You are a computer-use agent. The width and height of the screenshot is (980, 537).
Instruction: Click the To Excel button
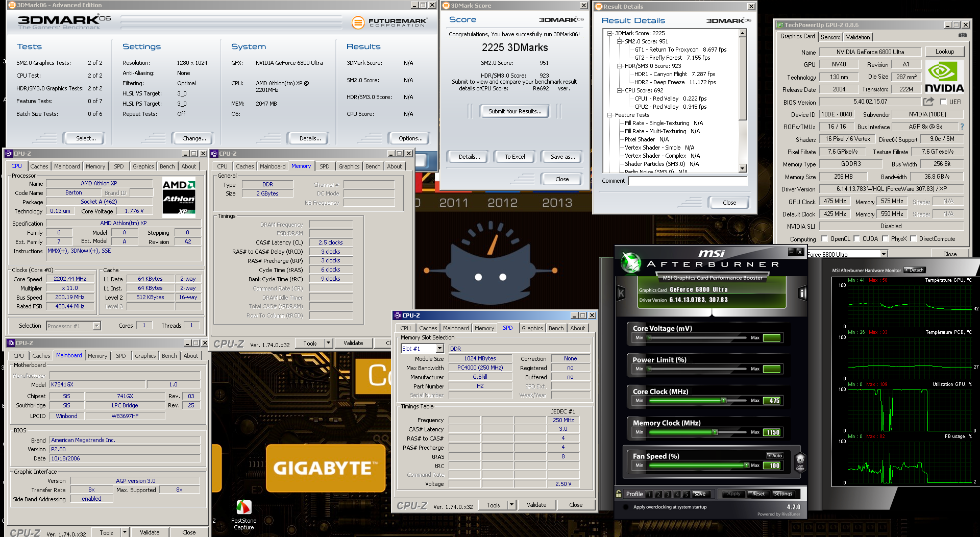514,157
